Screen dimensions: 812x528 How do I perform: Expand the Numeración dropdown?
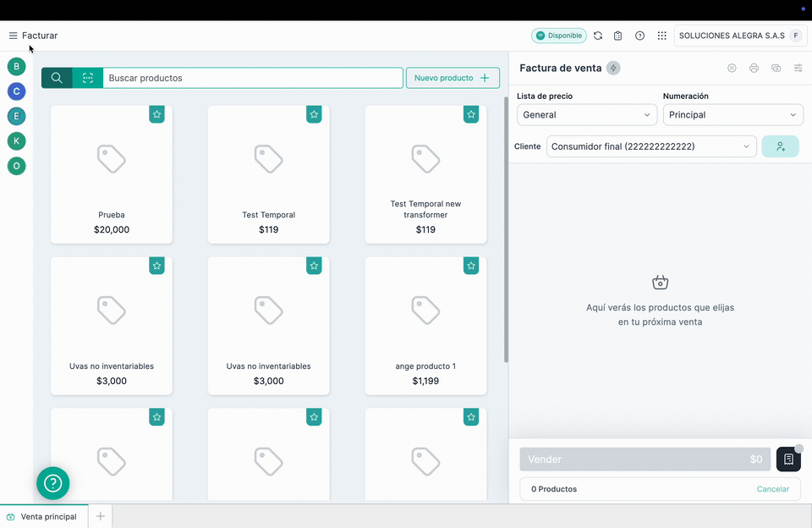tap(732, 115)
